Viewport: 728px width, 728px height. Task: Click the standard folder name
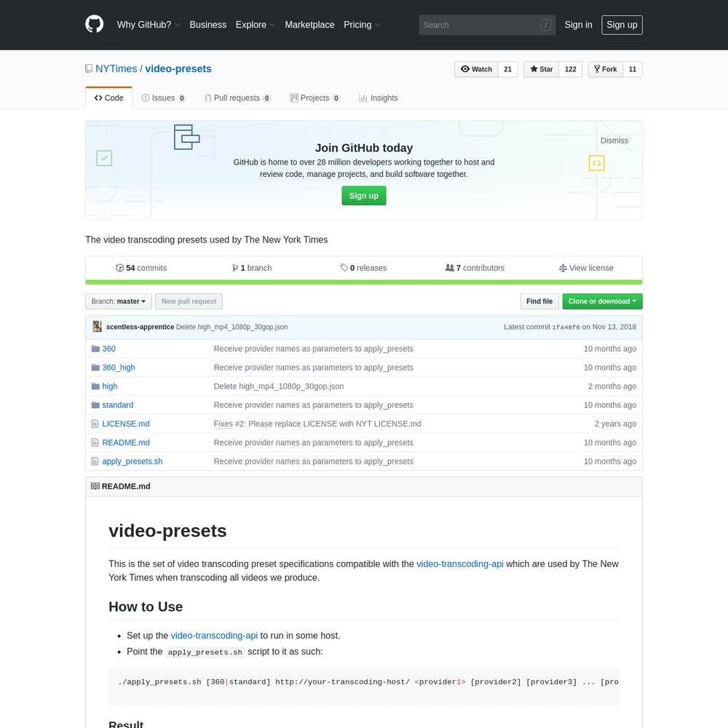(117, 405)
